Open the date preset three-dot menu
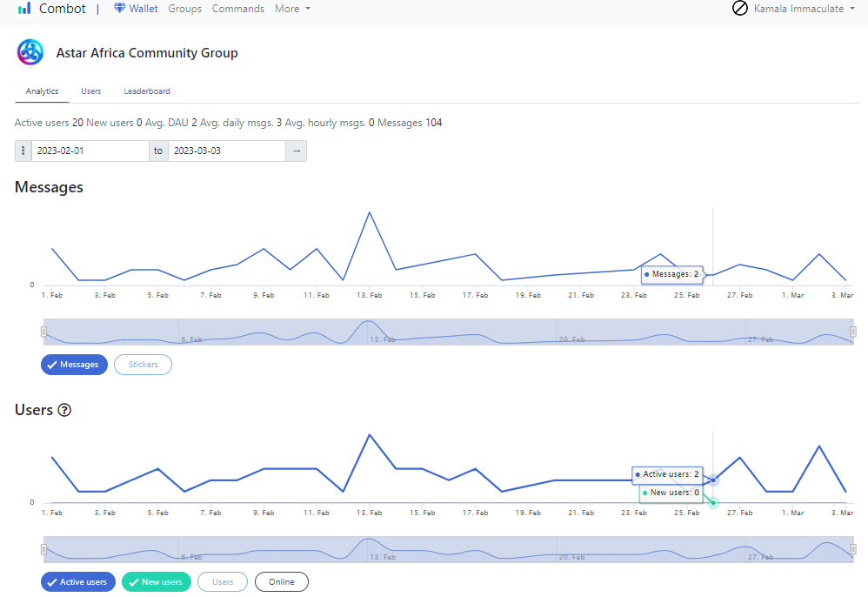The image size is (868, 597). point(23,151)
